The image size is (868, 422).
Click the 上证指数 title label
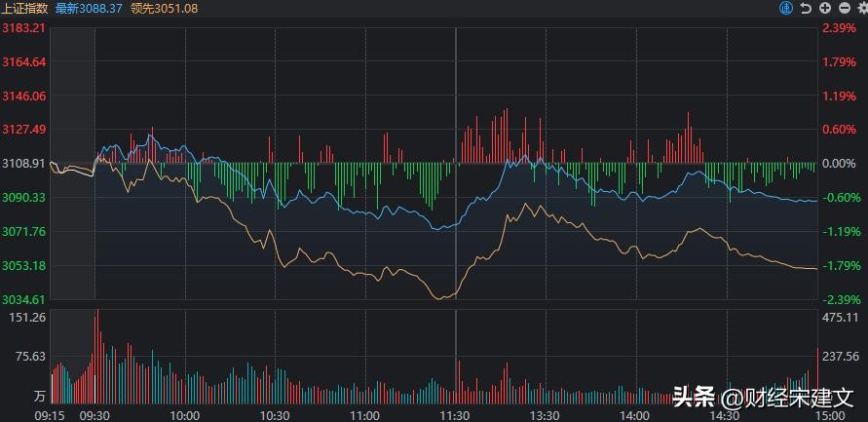pos(25,9)
